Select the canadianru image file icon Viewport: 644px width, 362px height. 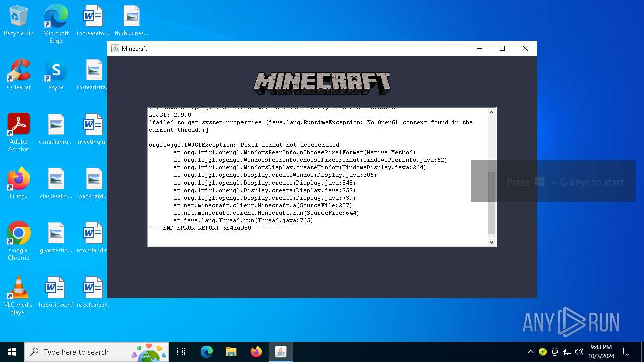coord(56,129)
